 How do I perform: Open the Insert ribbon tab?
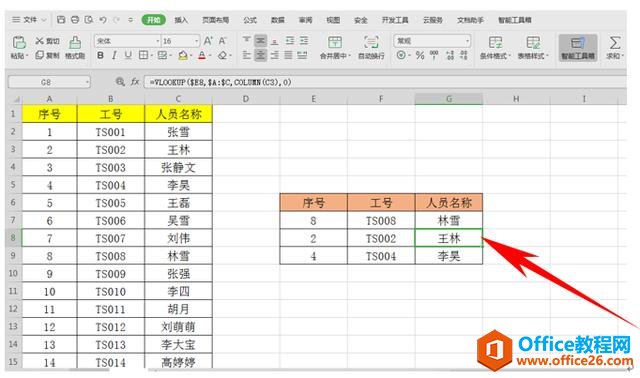[x=181, y=20]
